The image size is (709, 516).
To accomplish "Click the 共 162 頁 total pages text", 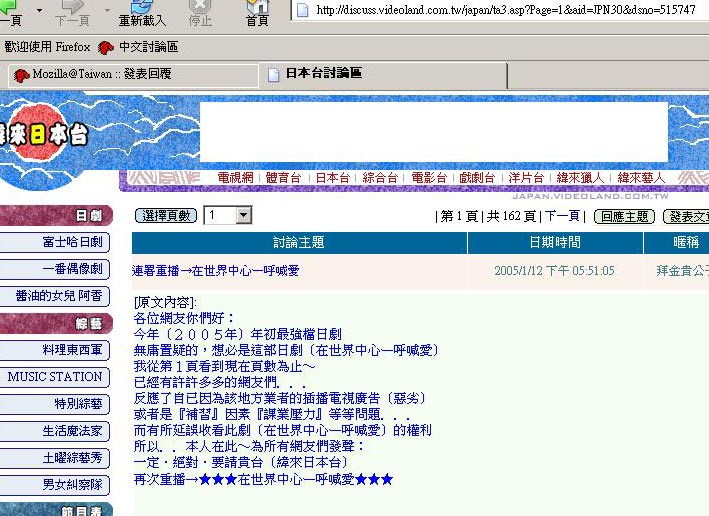I will coord(511,216).
